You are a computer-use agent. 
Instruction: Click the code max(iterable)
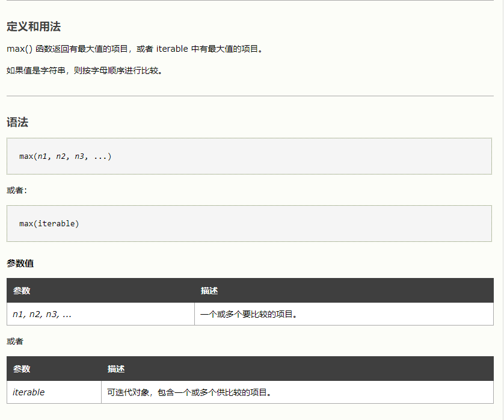point(49,223)
